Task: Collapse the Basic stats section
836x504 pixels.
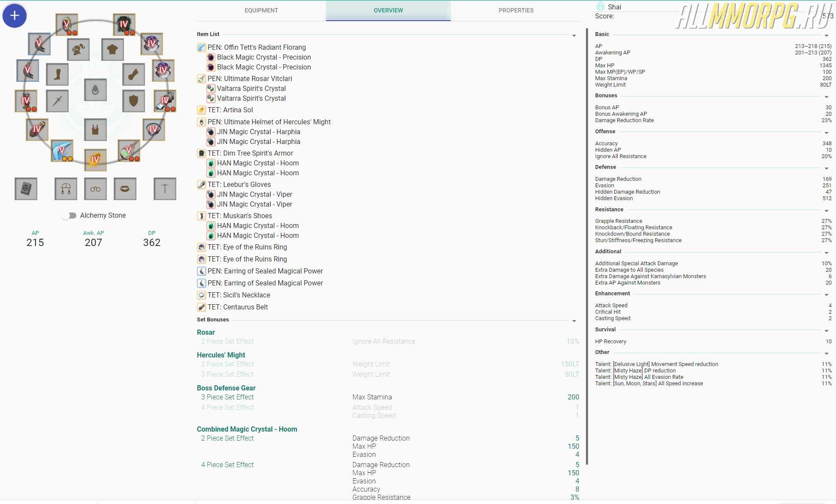Action: point(827,36)
